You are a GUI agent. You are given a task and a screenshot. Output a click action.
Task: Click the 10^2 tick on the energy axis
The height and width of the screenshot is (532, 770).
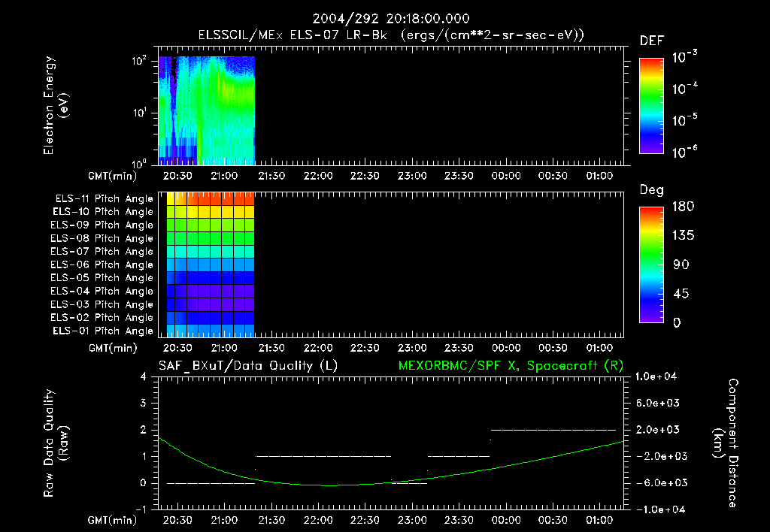(x=139, y=61)
